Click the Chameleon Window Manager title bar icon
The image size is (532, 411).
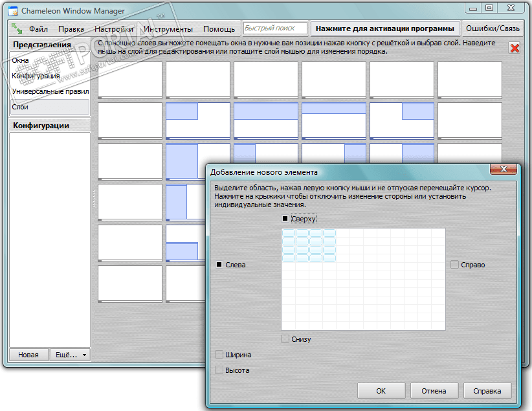(13, 11)
